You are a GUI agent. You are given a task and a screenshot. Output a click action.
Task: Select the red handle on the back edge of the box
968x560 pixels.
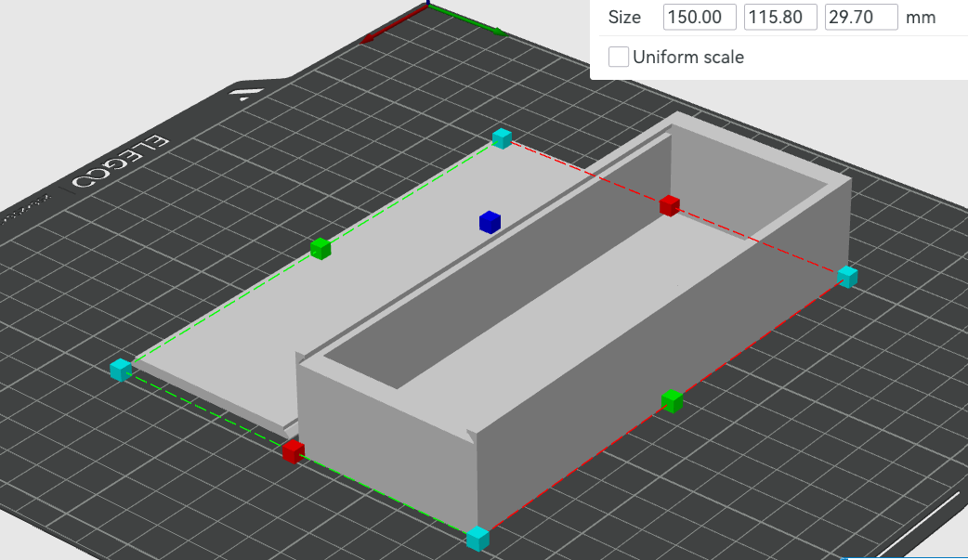669,205
